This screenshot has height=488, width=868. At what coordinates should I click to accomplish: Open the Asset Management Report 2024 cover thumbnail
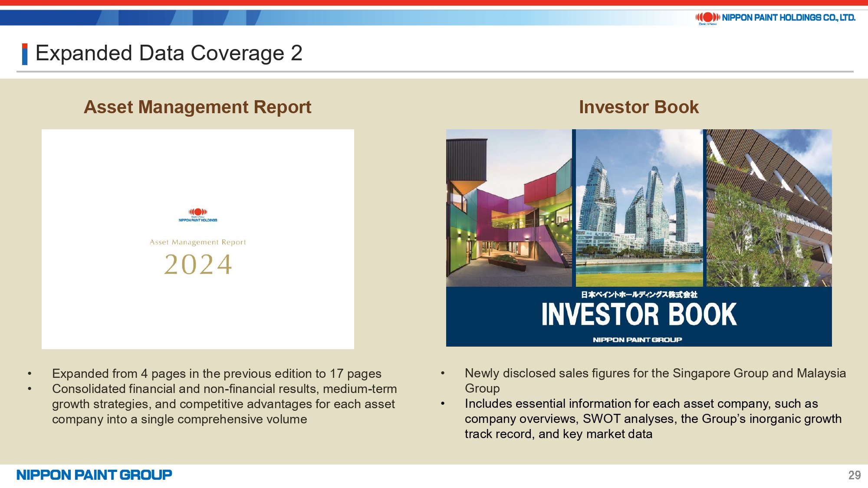(x=198, y=239)
